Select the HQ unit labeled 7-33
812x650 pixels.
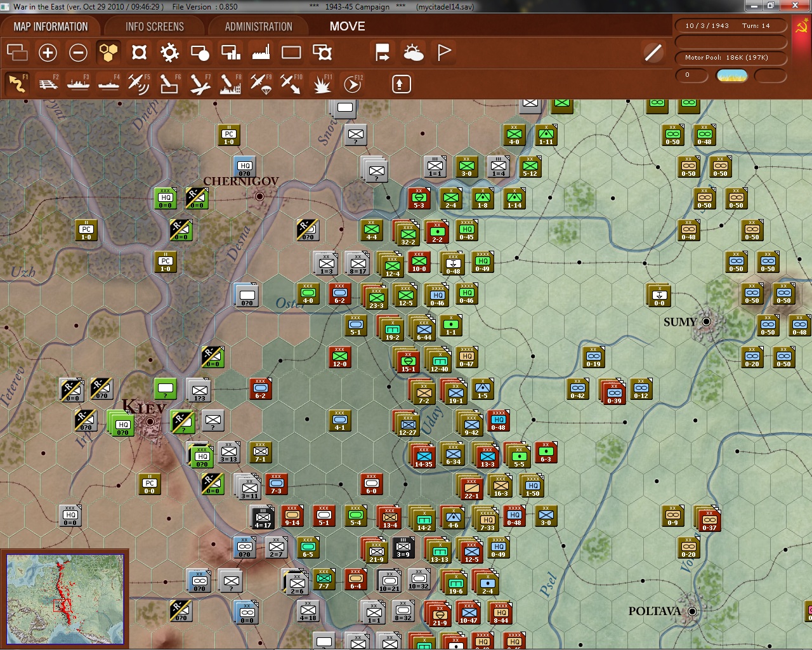pyautogui.click(x=487, y=518)
